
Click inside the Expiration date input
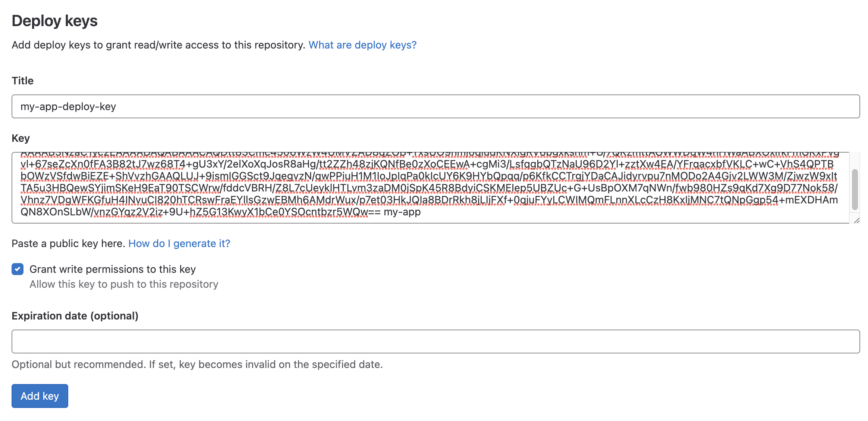435,342
